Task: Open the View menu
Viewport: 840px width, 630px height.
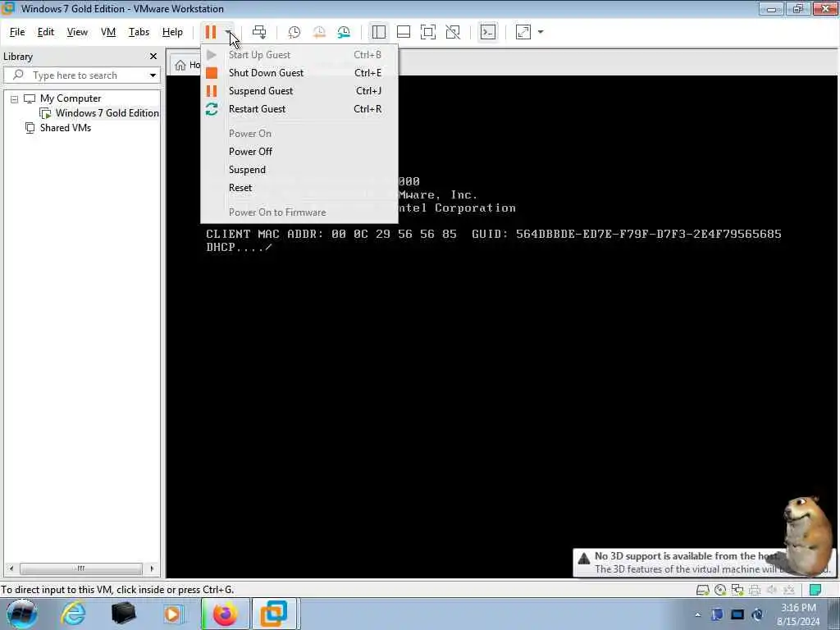Action: [77, 32]
